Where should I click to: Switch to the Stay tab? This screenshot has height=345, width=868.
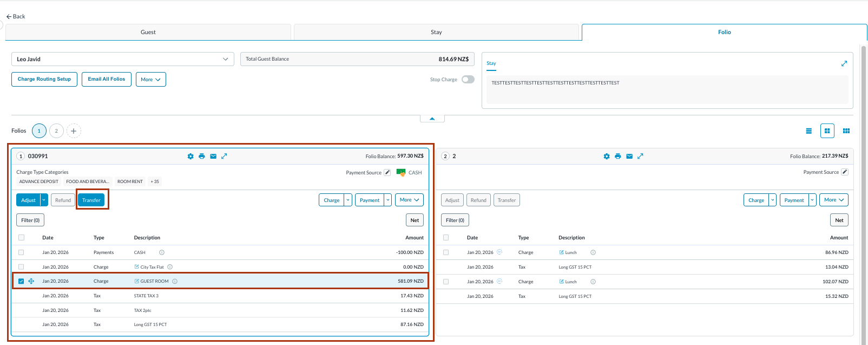pos(436,32)
